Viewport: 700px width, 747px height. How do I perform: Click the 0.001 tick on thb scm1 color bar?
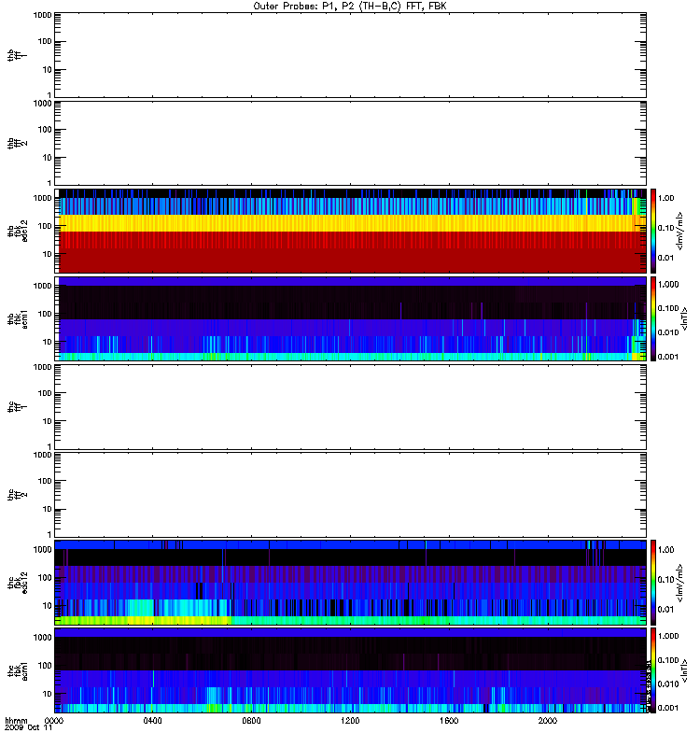pyautogui.click(x=668, y=357)
